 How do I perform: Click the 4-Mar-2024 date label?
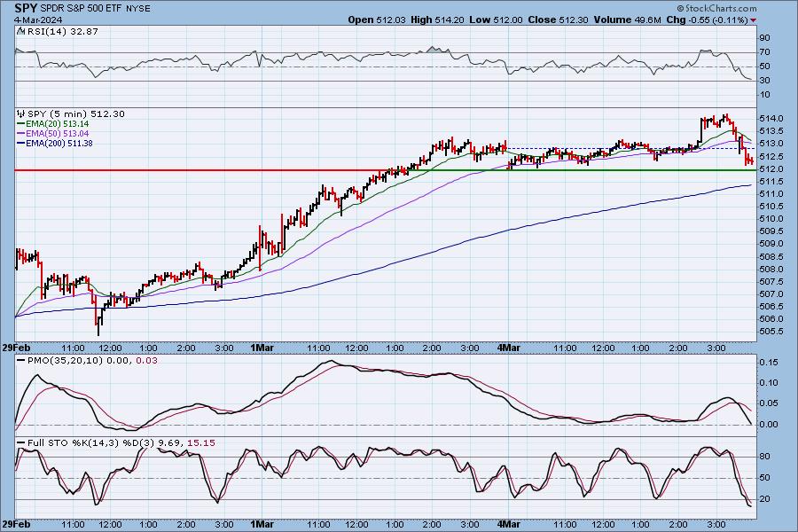click(x=38, y=20)
